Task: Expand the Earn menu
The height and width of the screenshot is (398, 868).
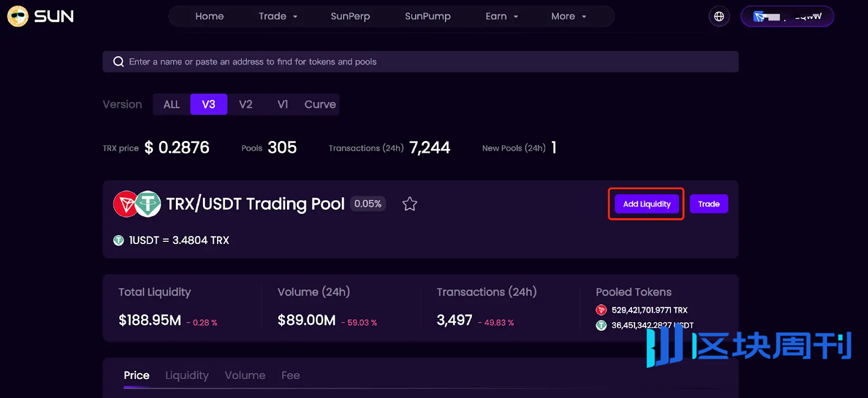Action: pos(501,16)
